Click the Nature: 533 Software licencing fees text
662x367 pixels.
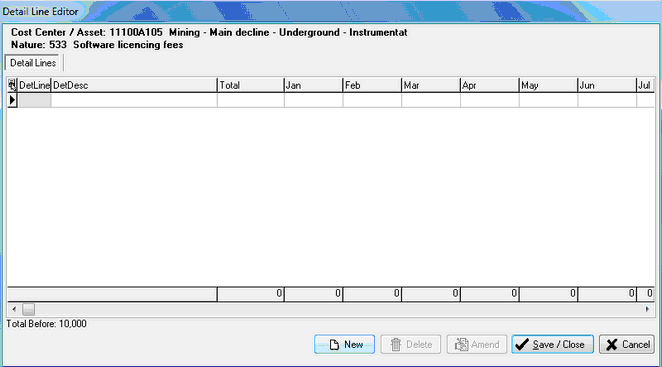point(97,45)
